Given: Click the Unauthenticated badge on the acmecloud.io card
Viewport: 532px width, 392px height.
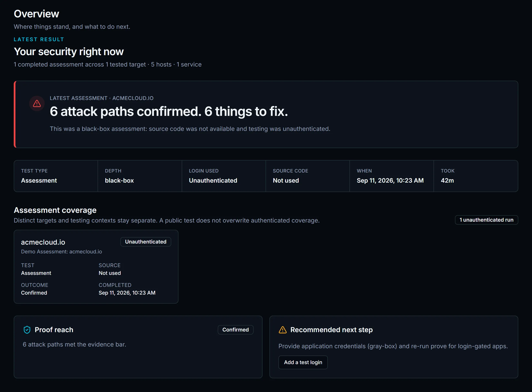Looking at the screenshot, I should click(x=146, y=242).
